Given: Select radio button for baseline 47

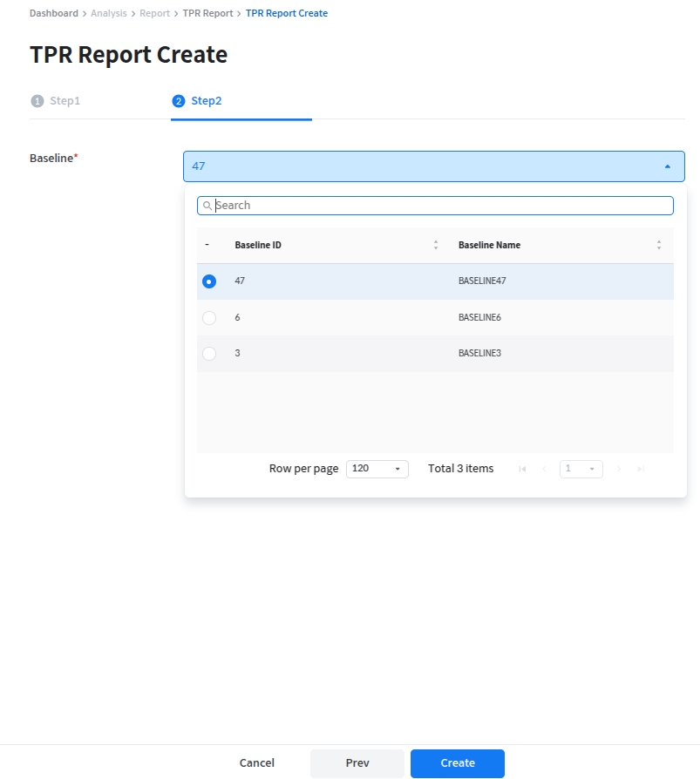Looking at the screenshot, I should [209, 281].
